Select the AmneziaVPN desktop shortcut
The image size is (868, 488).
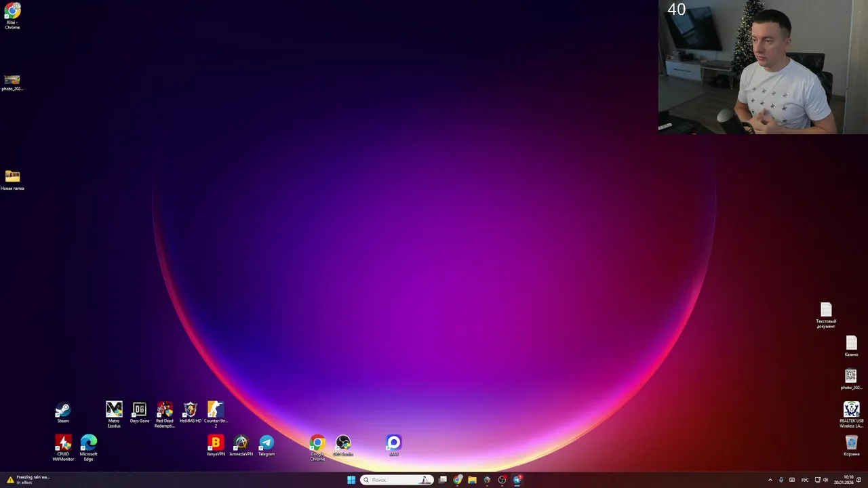241,446
